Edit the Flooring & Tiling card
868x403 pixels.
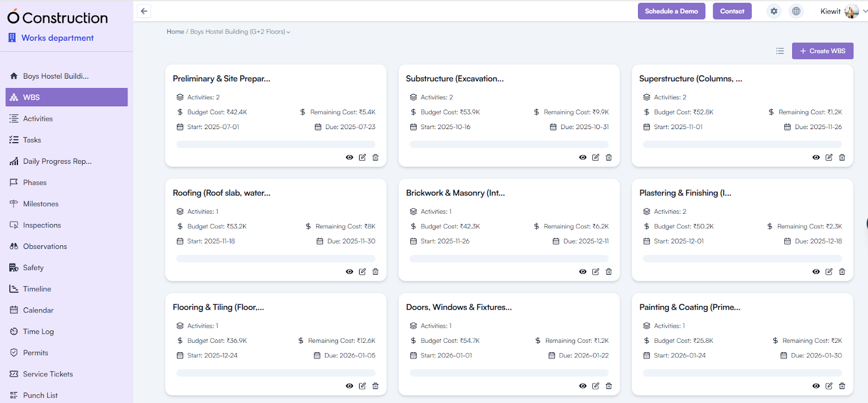pos(362,386)
